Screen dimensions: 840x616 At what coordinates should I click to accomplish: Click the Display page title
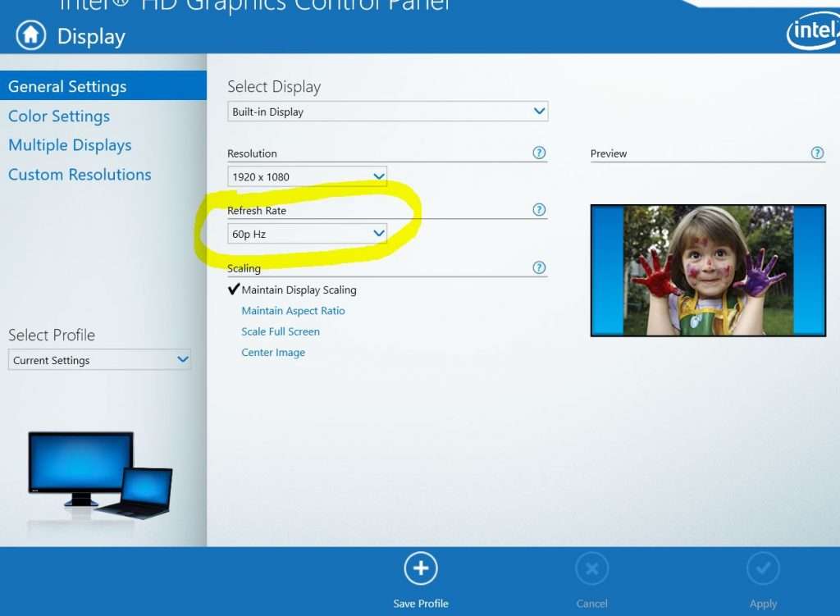(x=91, y=36)
